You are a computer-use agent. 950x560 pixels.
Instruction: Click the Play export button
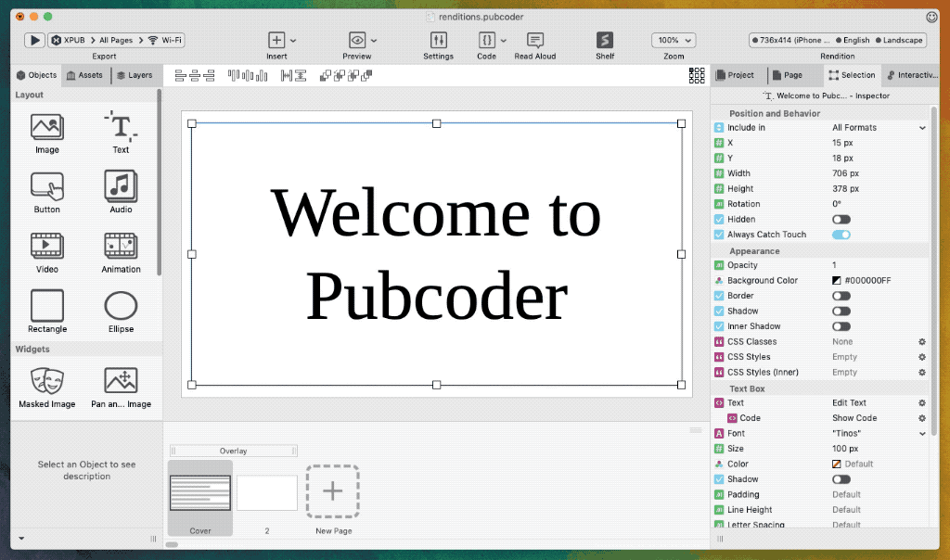pos(34,40)
